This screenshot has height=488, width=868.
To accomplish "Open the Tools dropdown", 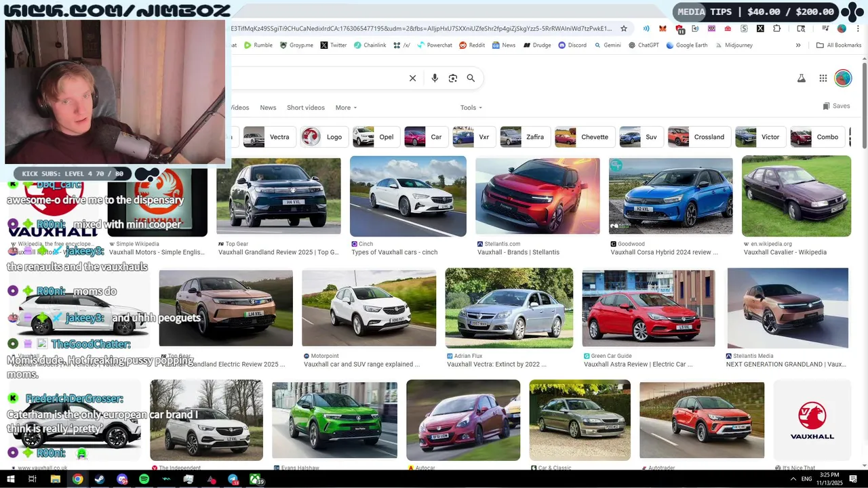I will [471, 107].
